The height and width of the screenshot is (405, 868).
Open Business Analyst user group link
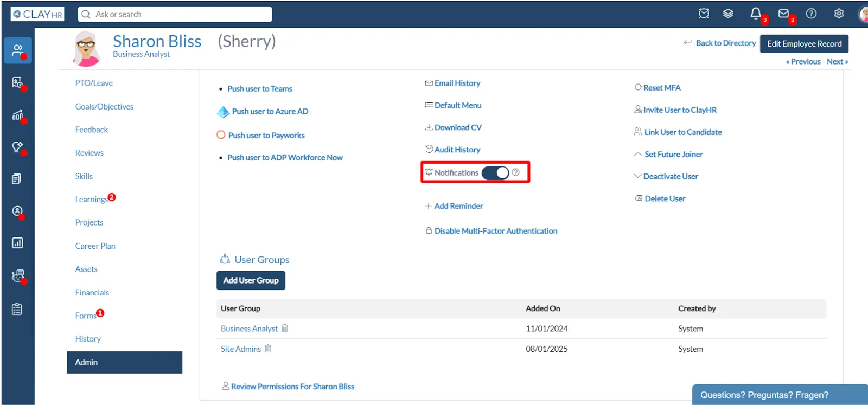[x=249, y=329]
